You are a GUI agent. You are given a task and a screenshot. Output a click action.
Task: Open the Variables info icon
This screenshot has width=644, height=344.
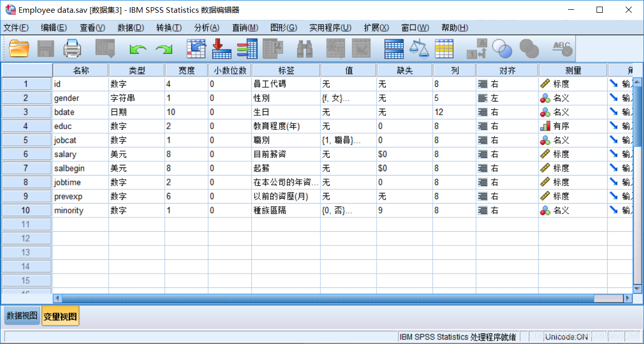coord(247,48)
